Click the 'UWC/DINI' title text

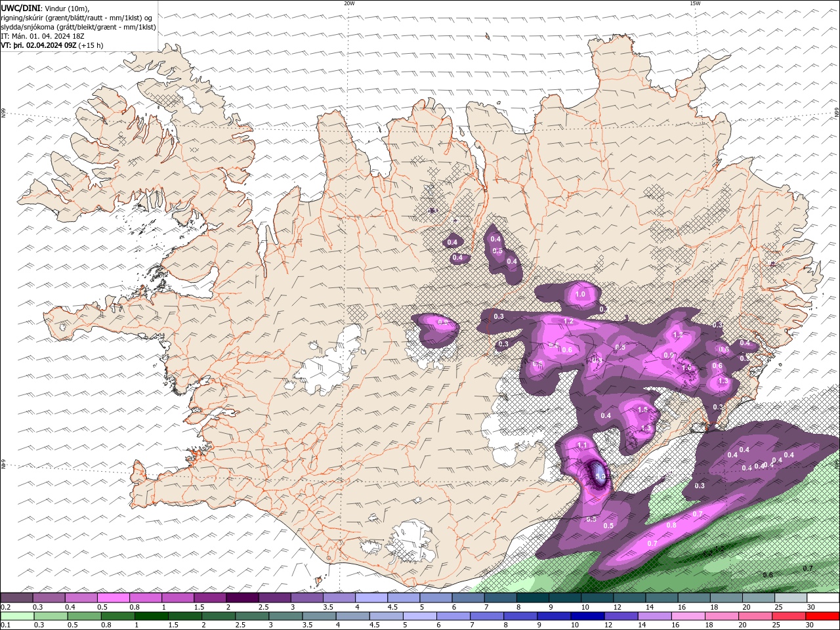(20, 8)
